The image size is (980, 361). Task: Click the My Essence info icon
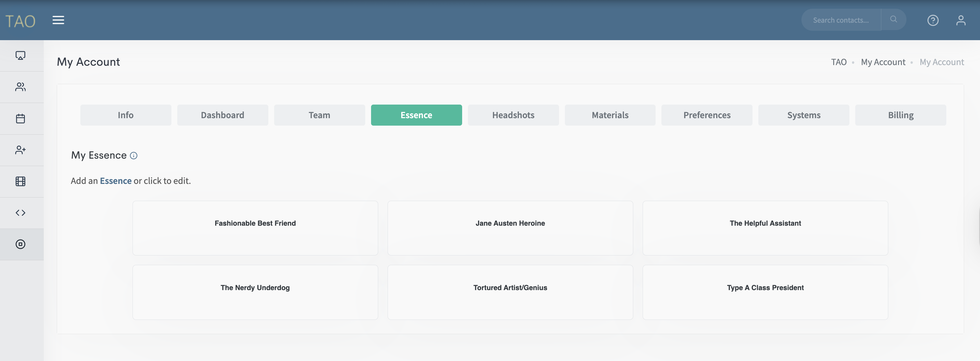click(x=134, y=155)
